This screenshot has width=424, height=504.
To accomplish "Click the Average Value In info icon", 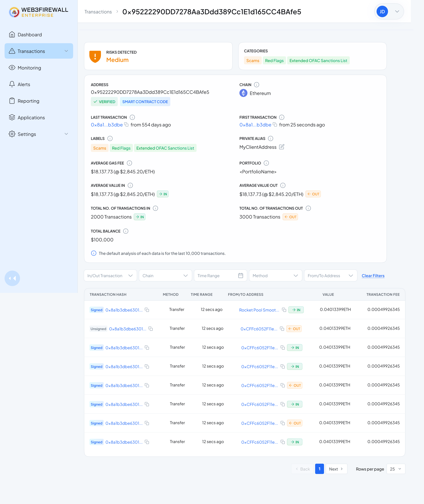I will pos(130,185).
